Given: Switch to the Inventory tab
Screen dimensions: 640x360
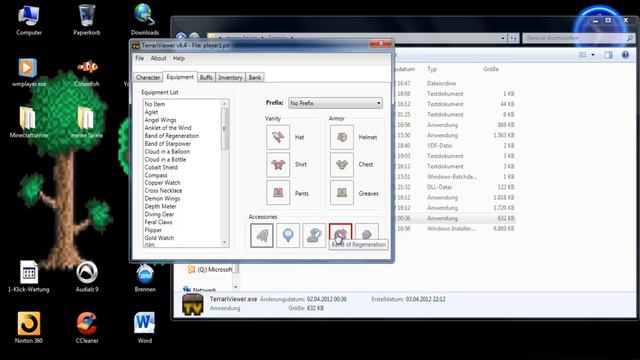Looking at the screenshot, I should (x=230, y=78).
